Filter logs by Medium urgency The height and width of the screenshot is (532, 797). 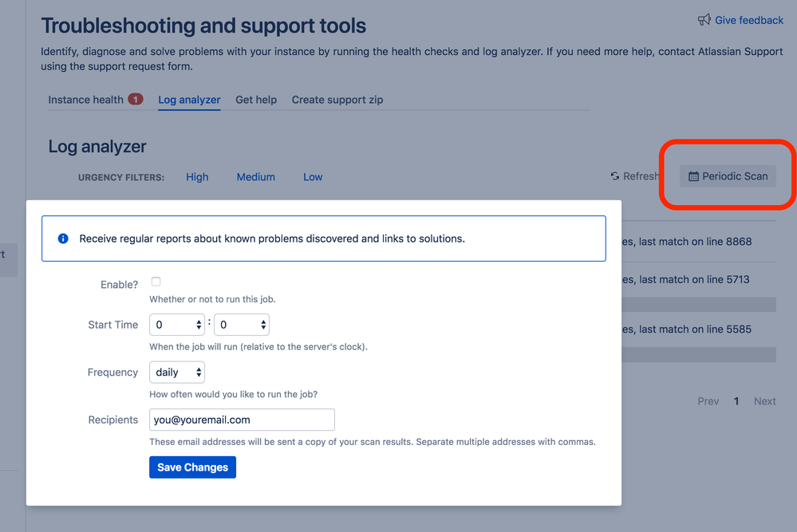pos(255,176)
